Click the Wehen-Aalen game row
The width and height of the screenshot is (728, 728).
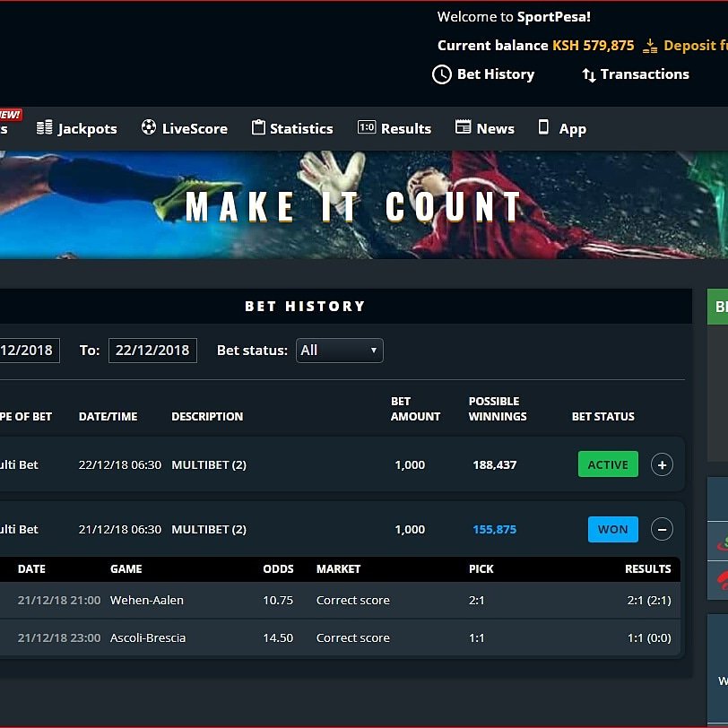click(340, 601)
